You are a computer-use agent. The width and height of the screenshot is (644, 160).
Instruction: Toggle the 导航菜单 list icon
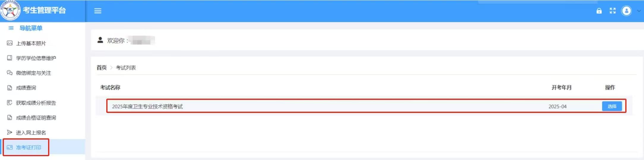pos(11,28)
